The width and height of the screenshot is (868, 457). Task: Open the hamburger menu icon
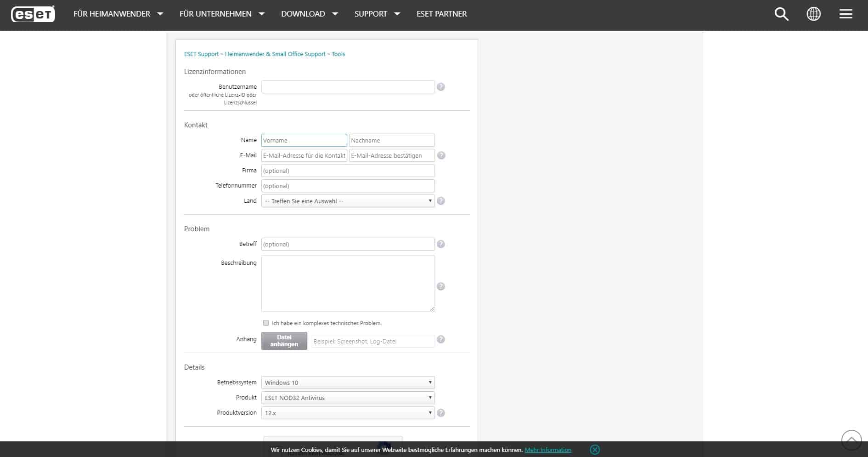(845, 14)
